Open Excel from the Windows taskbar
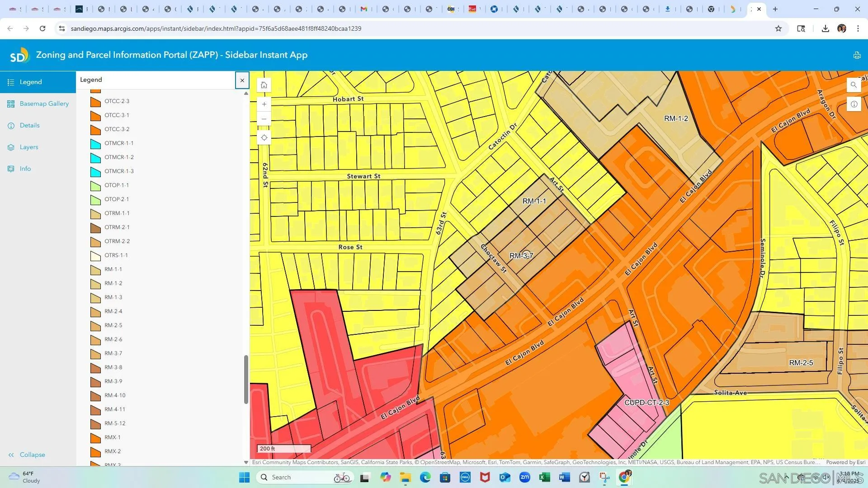The width and height of the screenshot is (868, 488). (x=544, y=478)
